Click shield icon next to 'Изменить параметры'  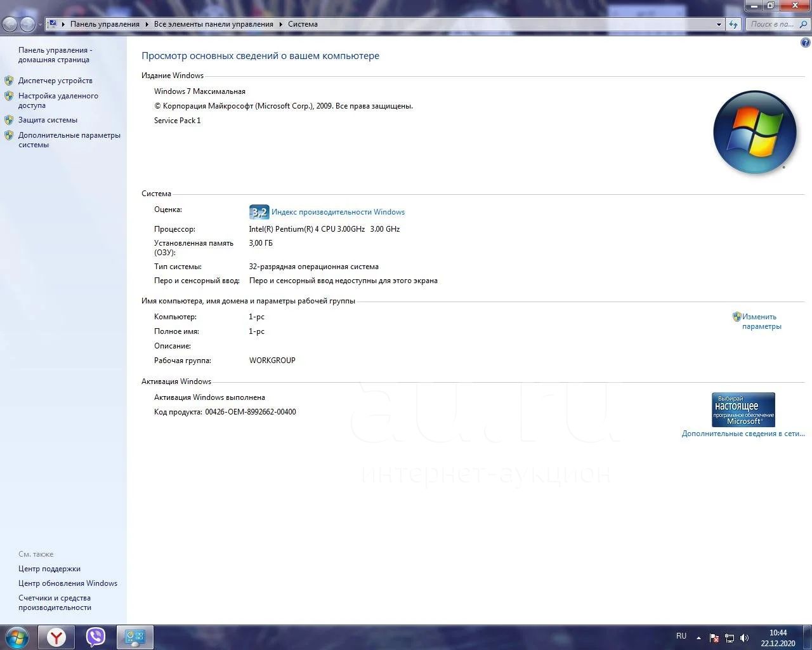pyautogui.click(x=737, y=316)
